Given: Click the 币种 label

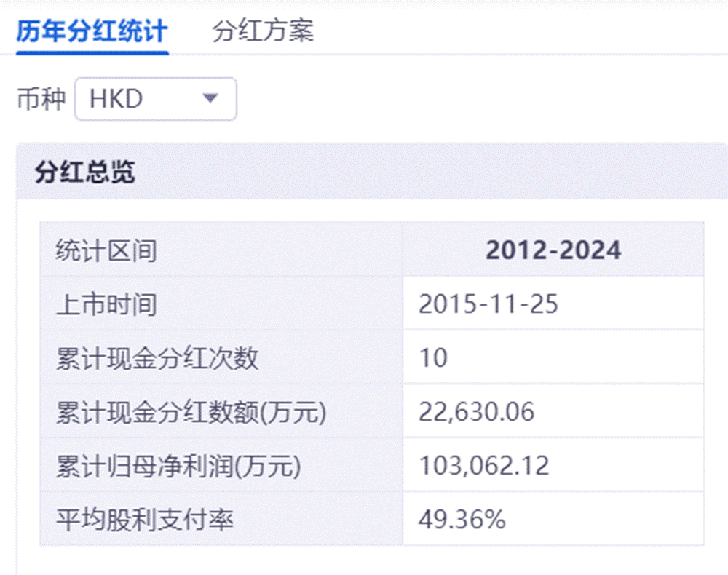Looking at the screenshot, I should pyautogui.click(x=41, y=99).
